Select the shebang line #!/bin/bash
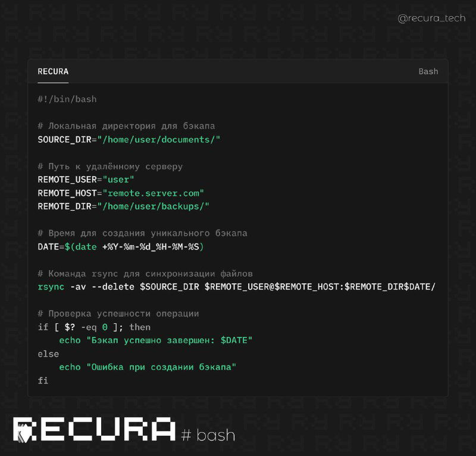The image size is (476, 456). click(67, 99)
